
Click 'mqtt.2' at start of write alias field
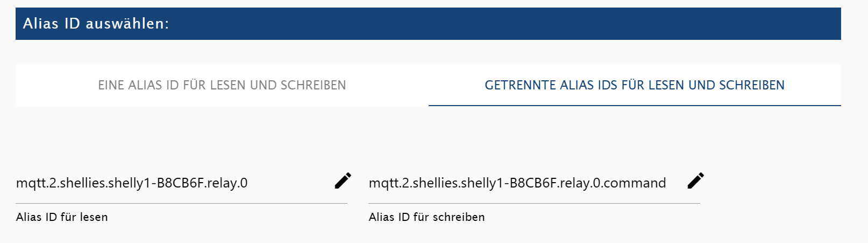click(x=389, y=183)
